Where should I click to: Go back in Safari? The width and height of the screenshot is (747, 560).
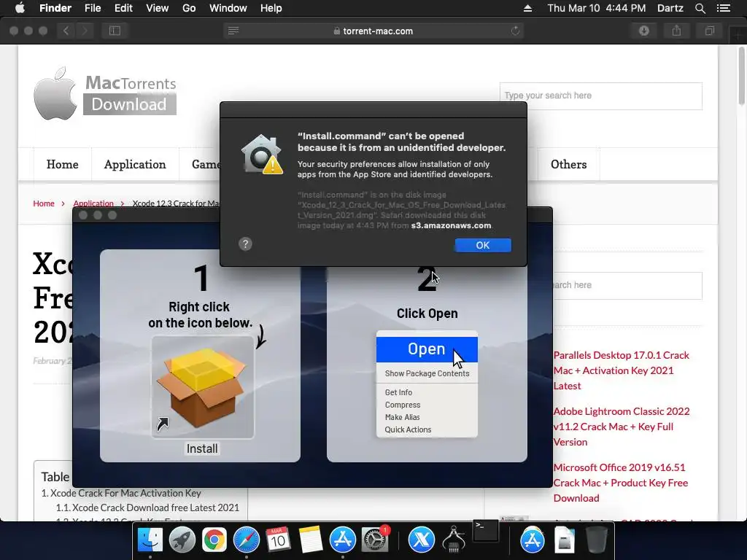(x=66, y=31)
